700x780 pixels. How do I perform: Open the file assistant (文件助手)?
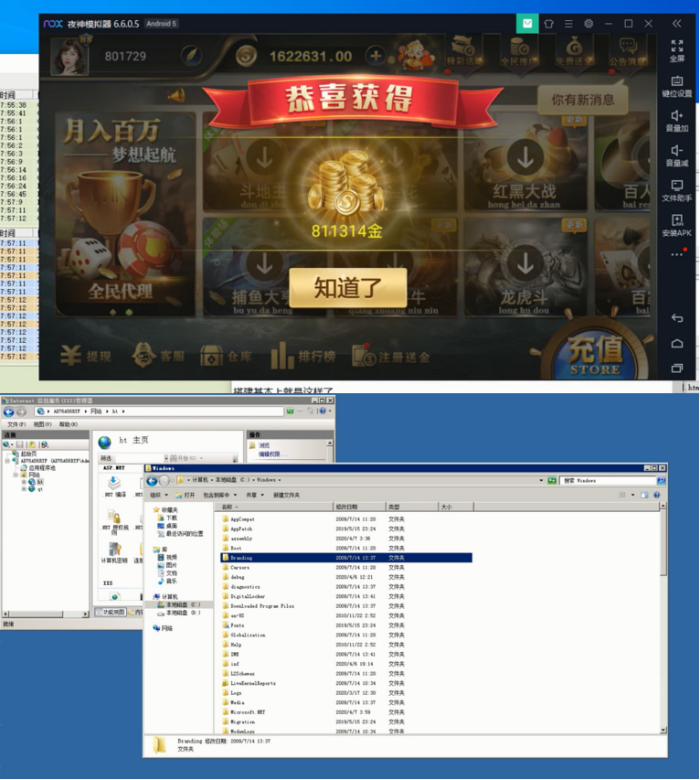[x=676, y=188]
